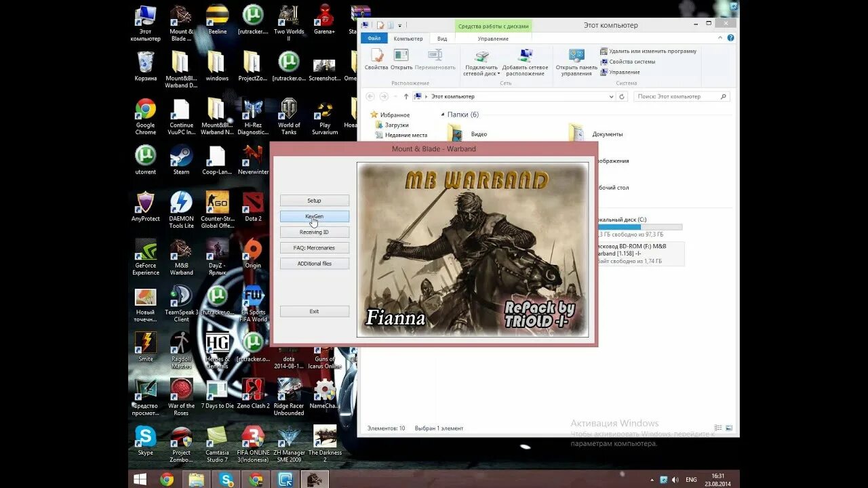Select the Heroes & Generals icon

(217, 350)
